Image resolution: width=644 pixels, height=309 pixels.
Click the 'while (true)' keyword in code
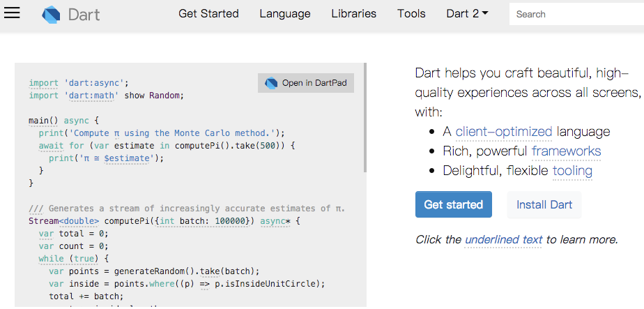coord(69,259)
